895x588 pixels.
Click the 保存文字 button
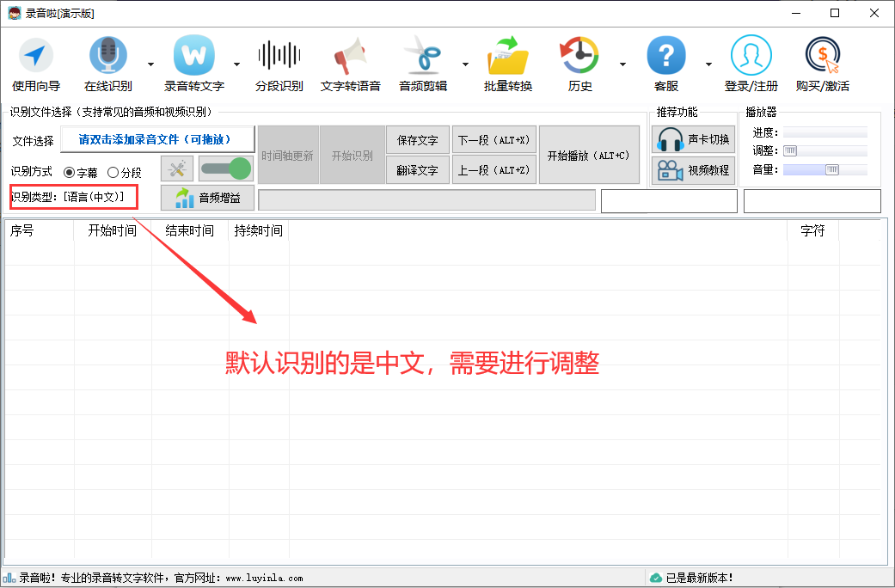pos(418,140)
